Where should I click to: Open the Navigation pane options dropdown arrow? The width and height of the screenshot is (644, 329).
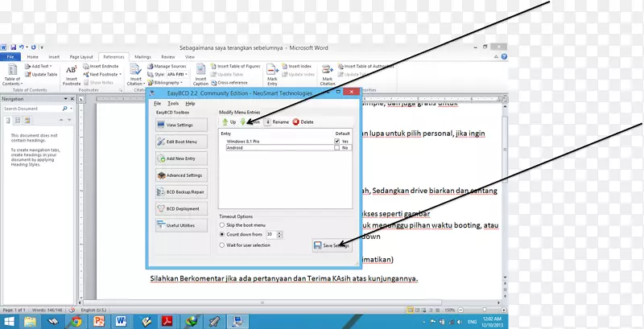(65, 99)
